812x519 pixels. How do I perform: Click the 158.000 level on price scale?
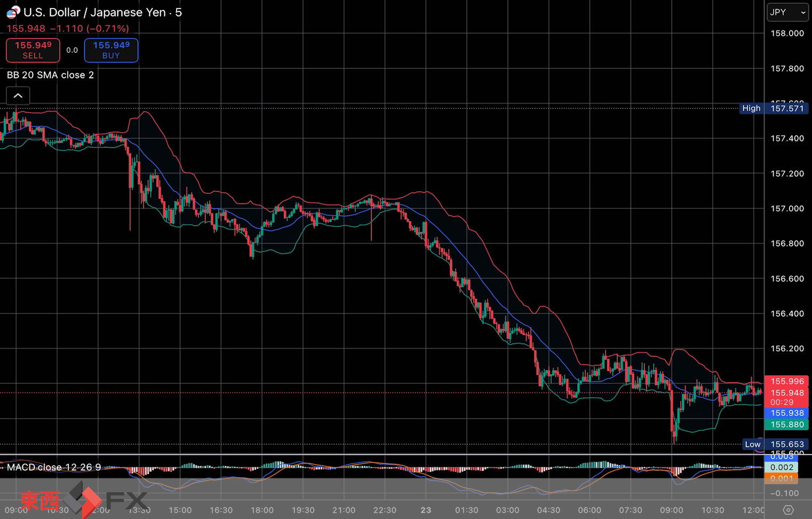pyautogui.click(x=787, y=33)
